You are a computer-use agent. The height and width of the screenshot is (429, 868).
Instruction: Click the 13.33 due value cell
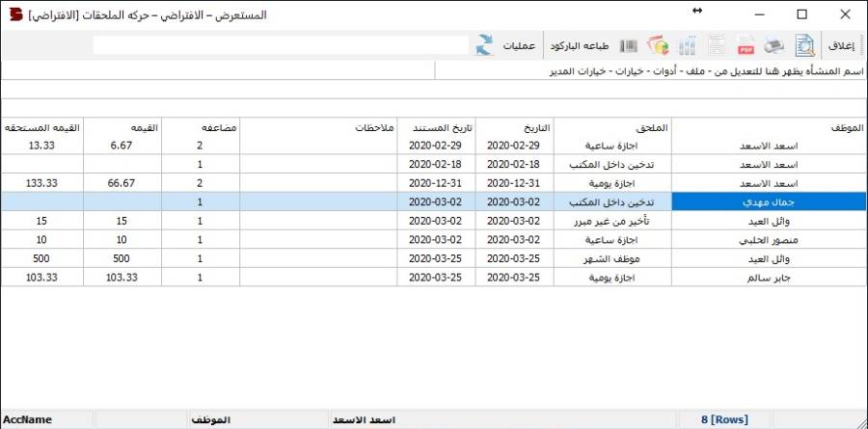tap(42, 146)
